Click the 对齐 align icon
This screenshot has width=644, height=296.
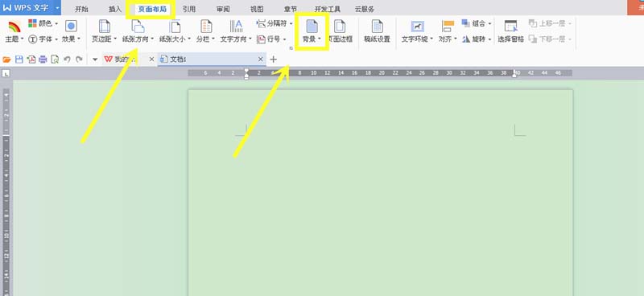pyautogui.click(x=448, y=27)
